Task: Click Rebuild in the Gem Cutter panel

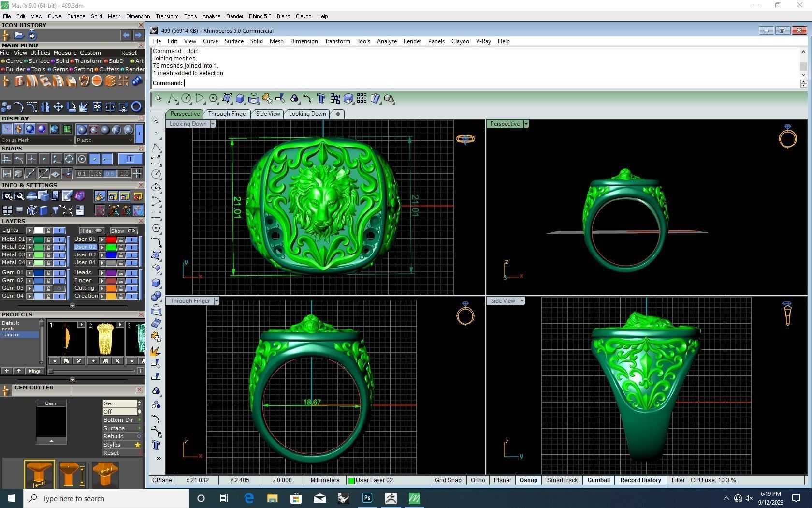Action: [x=122, y=436]
